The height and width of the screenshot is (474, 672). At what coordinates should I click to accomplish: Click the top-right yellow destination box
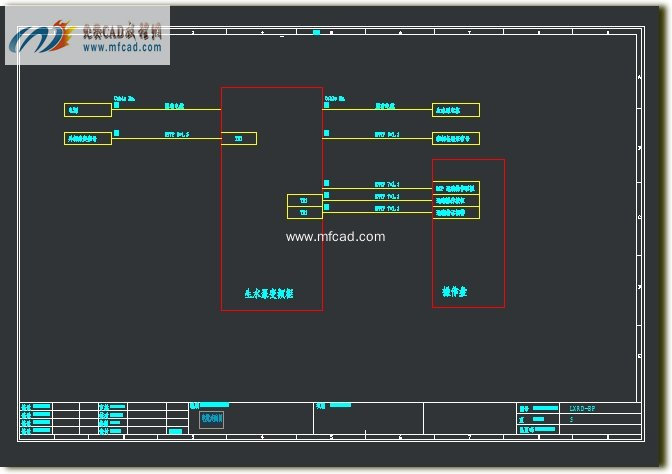456,109
